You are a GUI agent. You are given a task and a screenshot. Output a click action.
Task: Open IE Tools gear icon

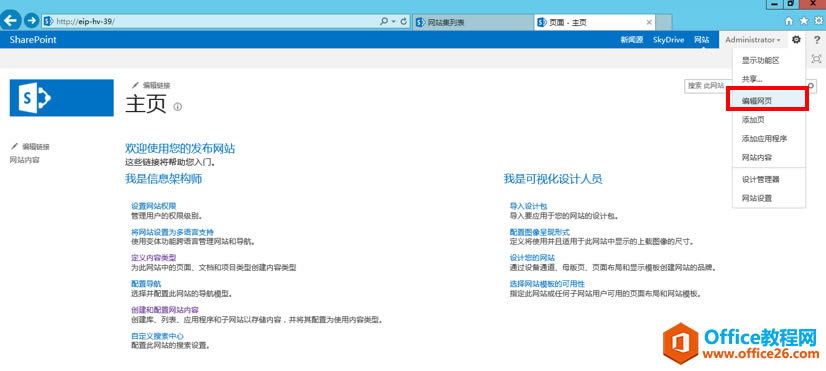coord(819,21)
